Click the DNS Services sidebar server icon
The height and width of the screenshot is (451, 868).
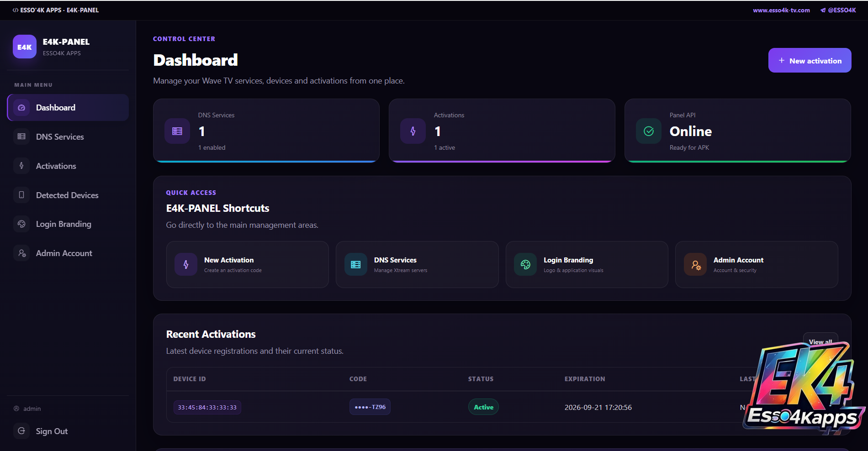tap(21, 136)
